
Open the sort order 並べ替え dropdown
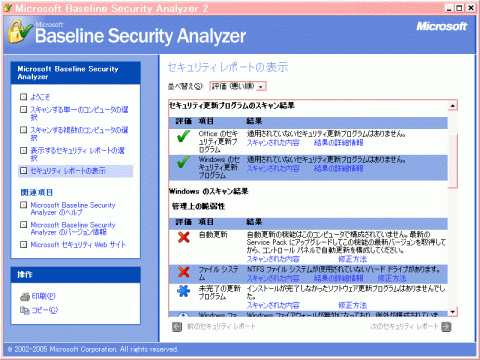point(238,86)
